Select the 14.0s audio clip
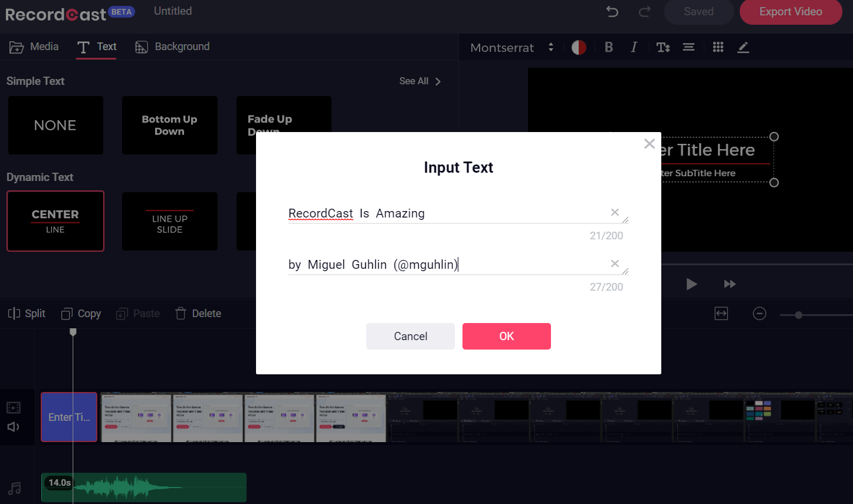853x504 pixels. click(x=144, y=487)
